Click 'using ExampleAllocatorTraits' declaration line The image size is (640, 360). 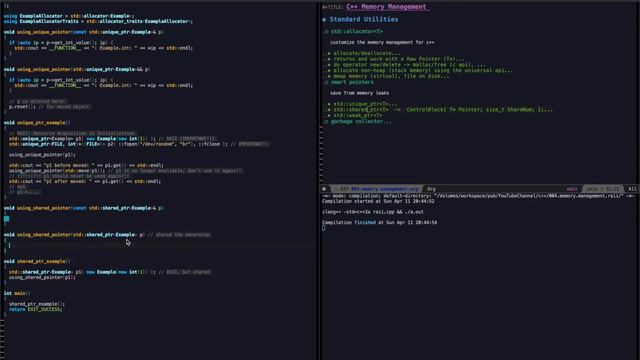pos(98,21)
